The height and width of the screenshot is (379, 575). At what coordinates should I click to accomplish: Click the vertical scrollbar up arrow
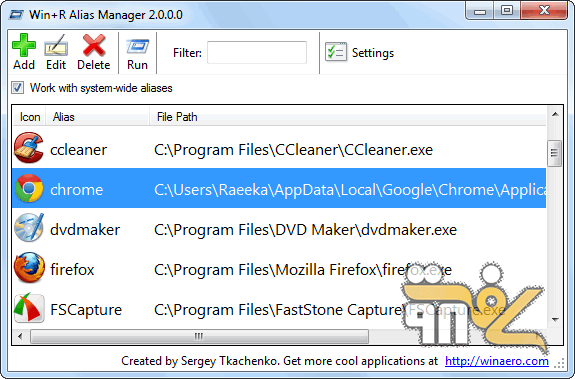point(555,114)
